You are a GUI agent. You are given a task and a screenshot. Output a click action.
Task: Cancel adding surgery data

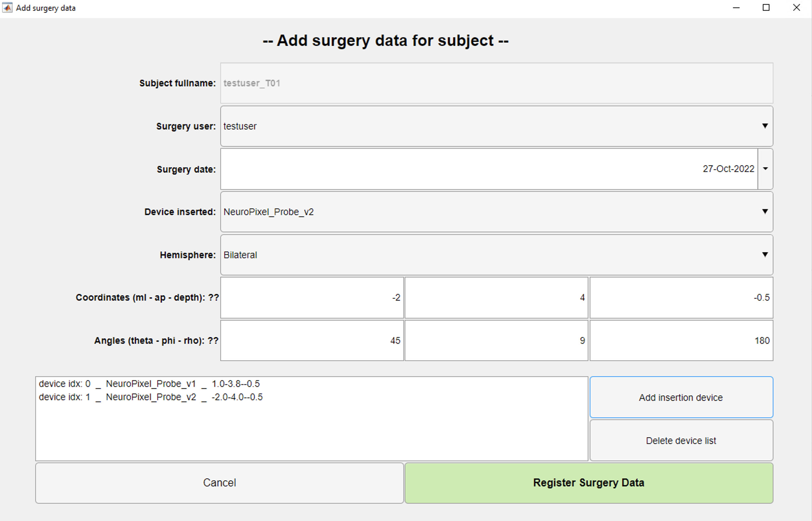219,483
